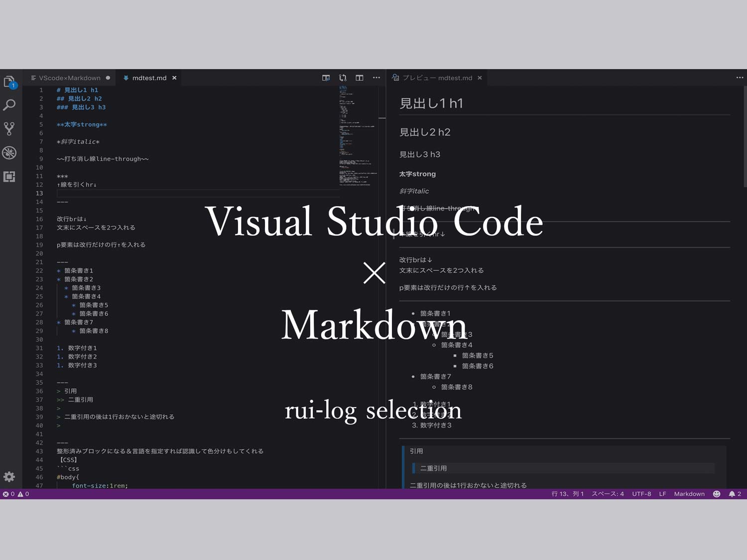Click the open changes icon in editor toolbar
The height and width of the screenshot is (560, 747).
tap(343, 78)
